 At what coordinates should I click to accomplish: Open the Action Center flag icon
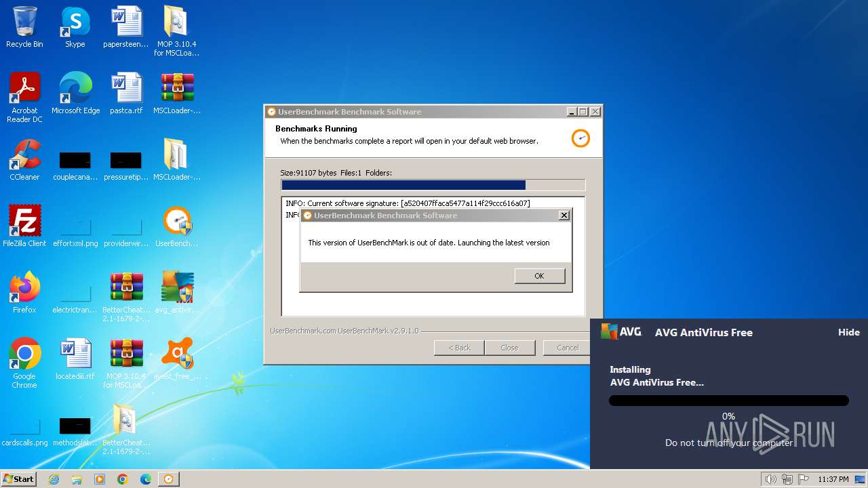coord(804,479)
